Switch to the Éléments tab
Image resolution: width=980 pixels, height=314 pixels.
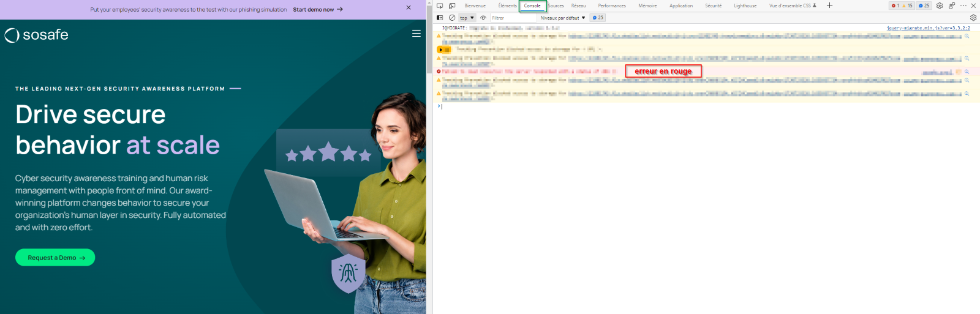click(507, 6)
